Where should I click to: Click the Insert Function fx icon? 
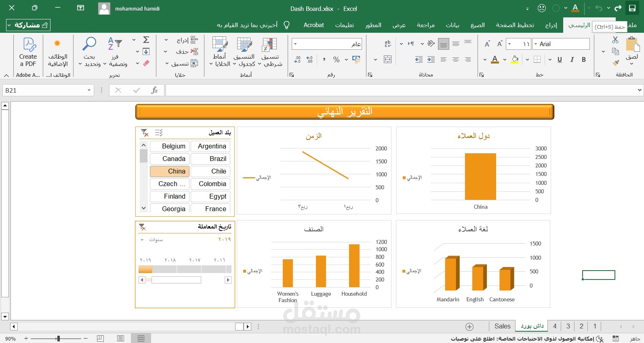click(x=154, y=90)
